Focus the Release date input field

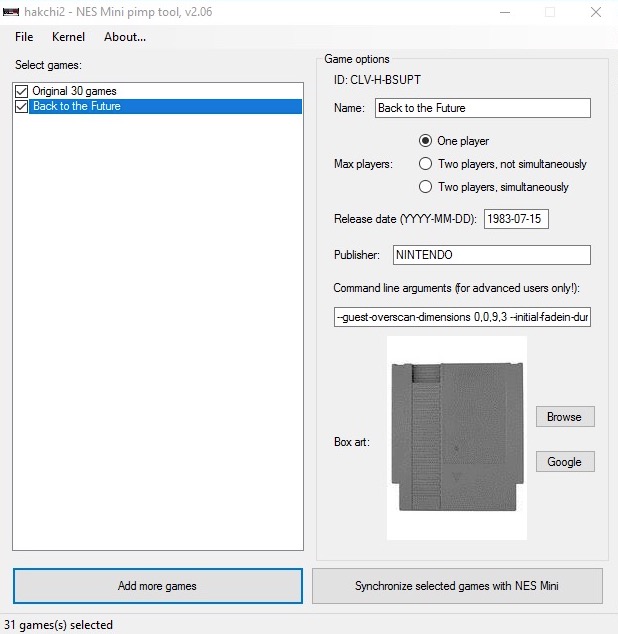pos(515,219)
